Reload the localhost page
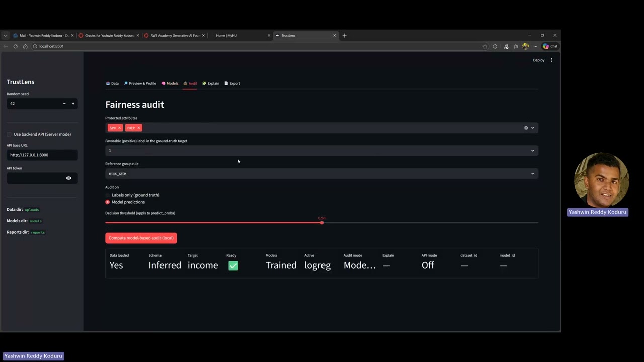 [15, 46]
